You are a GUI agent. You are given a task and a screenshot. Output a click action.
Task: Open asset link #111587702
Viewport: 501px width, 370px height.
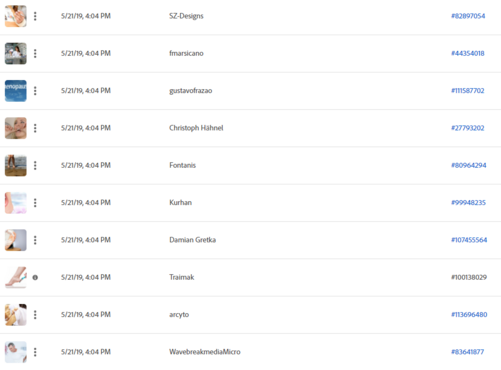(468, 91)
